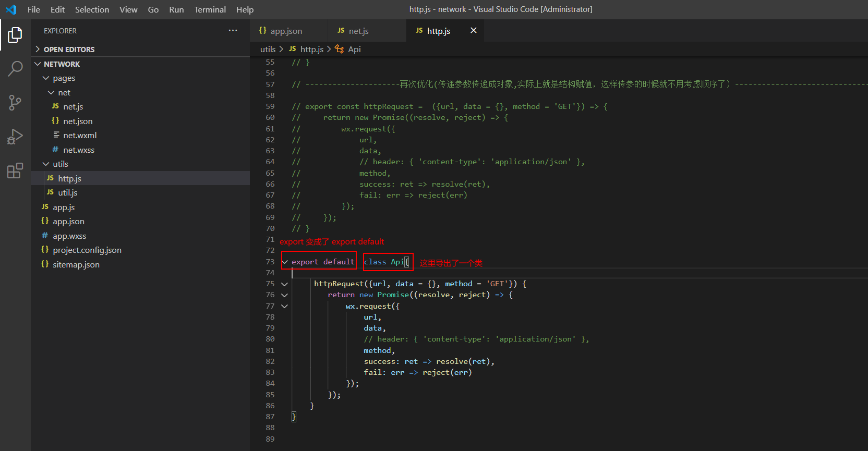Viewport: 868px width, 451px height.
Task: Open the Run and Debug view icon
Action: coord(15,137)
